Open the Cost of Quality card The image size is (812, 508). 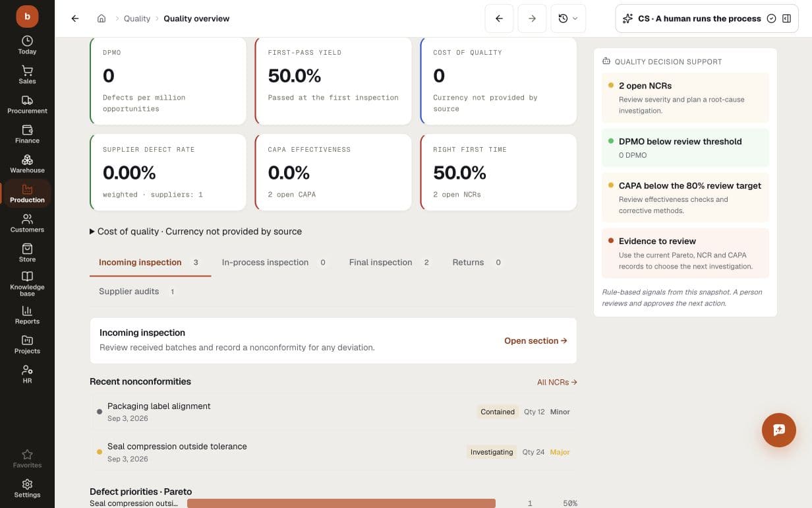[498, 80]
